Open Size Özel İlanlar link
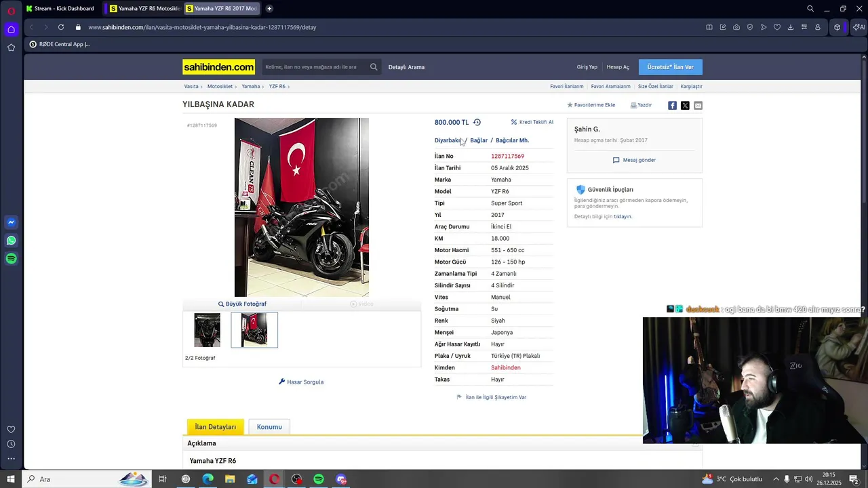Image resolution: width=868 pixels, height=488 pixels. click(656, 87)
